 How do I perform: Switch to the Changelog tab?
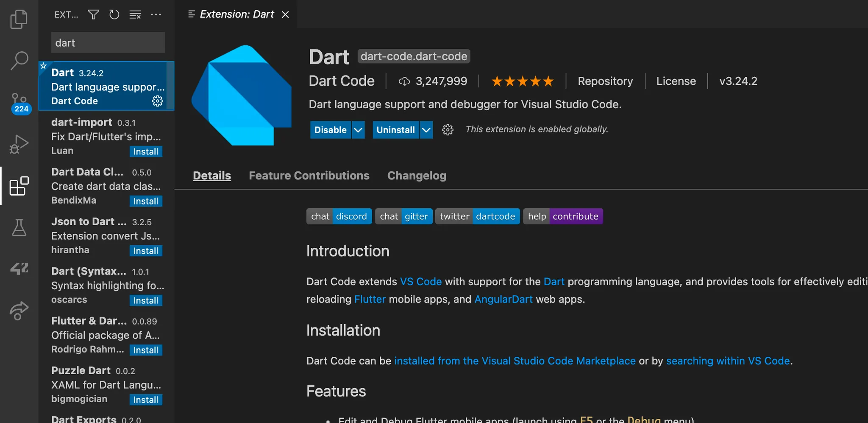tap(417, 176)
